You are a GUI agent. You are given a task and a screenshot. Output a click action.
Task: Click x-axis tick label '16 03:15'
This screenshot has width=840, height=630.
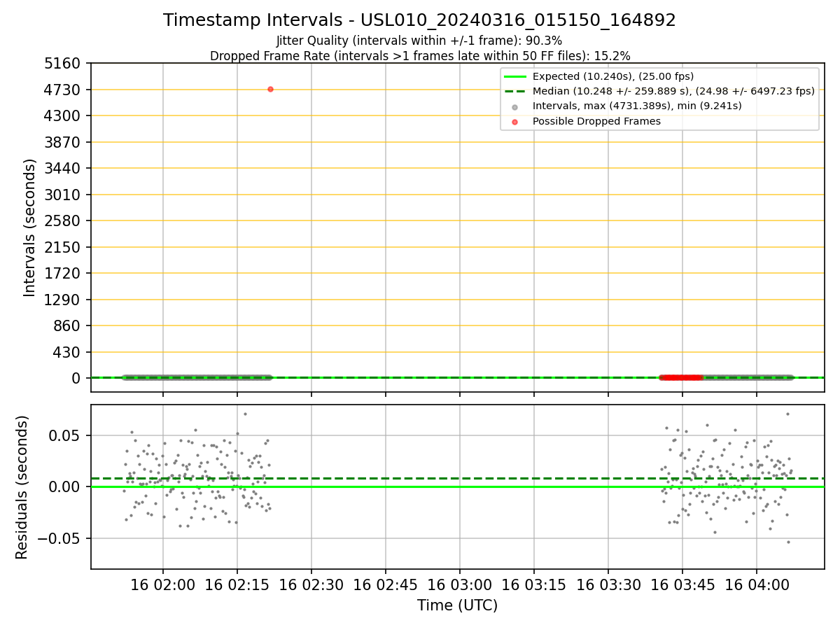(x=534, y=585)
